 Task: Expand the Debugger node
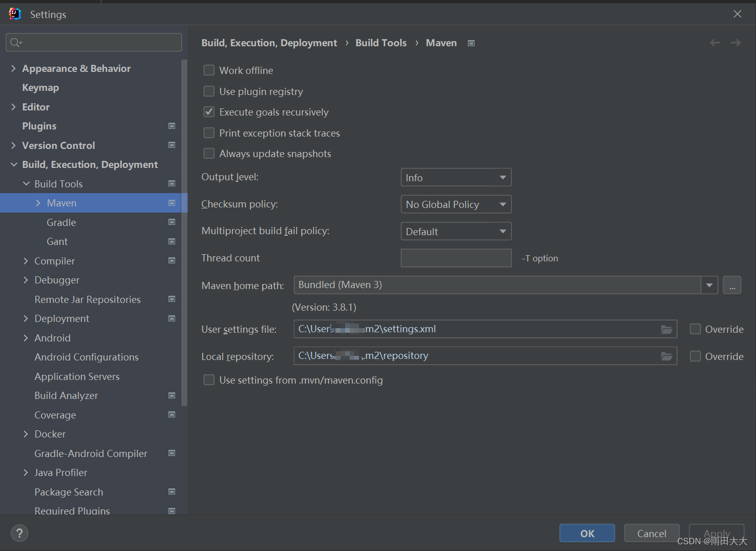click(x=26, y=280)
